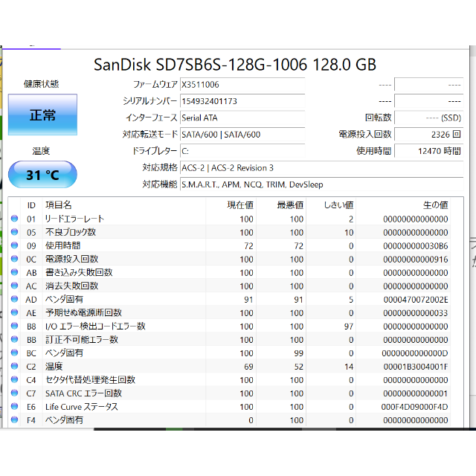Select the Life Curve ステータス row name
The height and width of the screenshot is (476, 476).
pyautogui.click(x=82, y=407)
